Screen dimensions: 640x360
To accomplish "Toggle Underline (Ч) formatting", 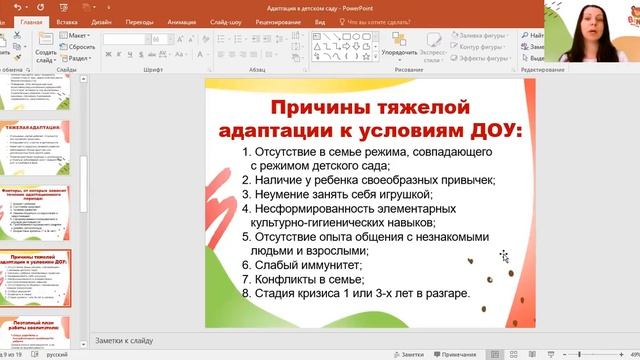I will [x=130, y=54].
